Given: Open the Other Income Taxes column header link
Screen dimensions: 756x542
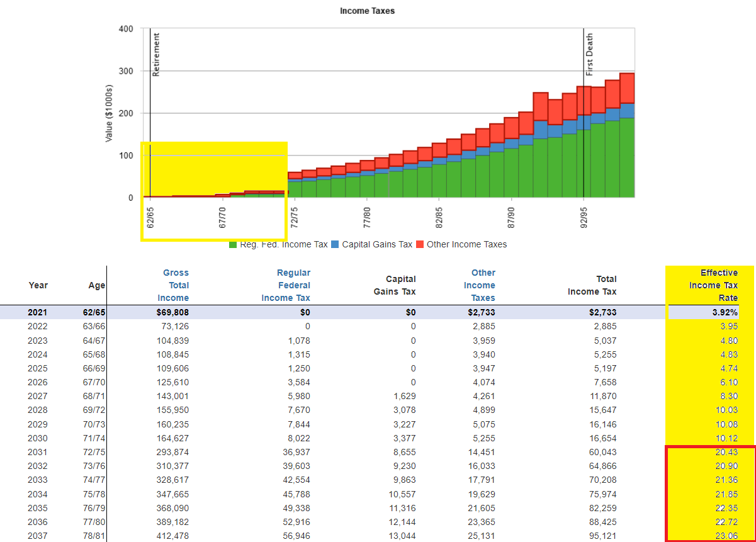Looking at the screenshot, I should tap(483, 285).
